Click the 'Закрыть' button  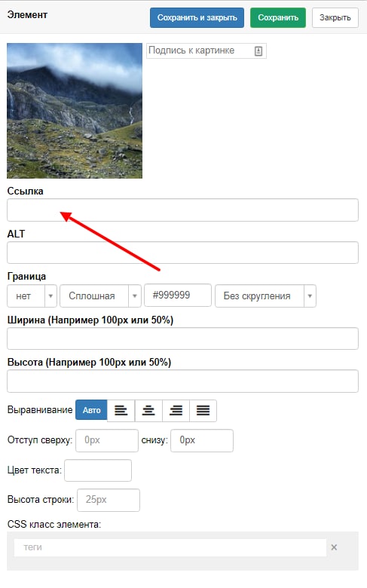pos(335,17)
